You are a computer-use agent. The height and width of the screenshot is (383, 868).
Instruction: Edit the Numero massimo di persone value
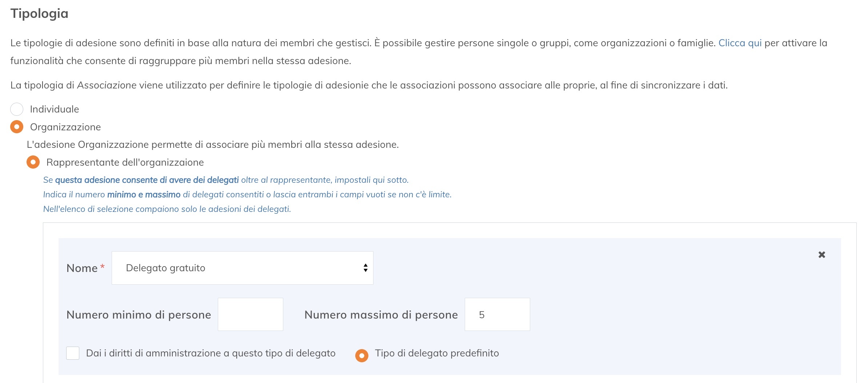coord(497,314)
